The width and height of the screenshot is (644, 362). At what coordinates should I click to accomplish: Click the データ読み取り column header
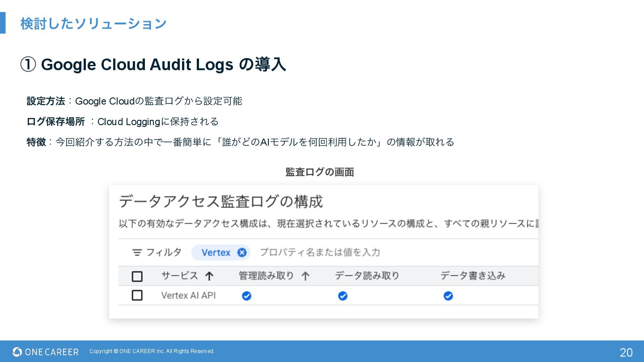pyautogui.click(x=367, y=276)
